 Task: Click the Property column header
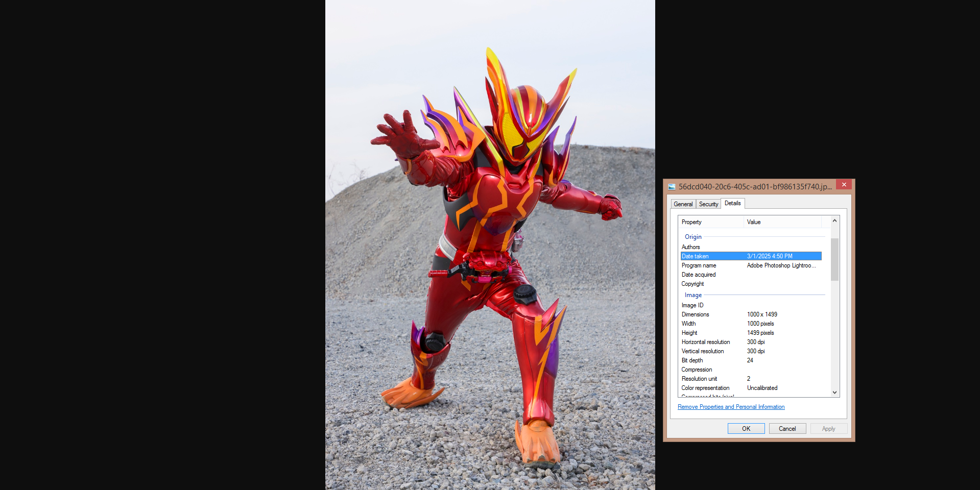[711, 222]
